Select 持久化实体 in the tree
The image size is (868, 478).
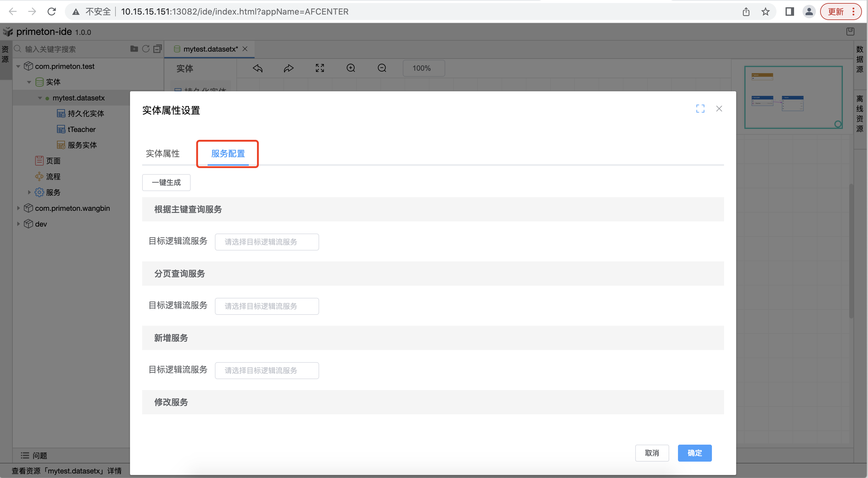point(85,114)
